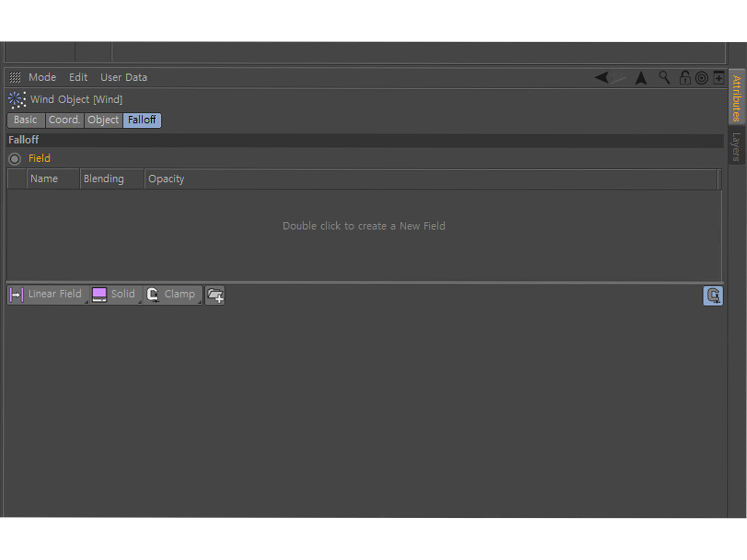
Task: Toggle the highlighted clamp button at right
Action: (713, 296)
